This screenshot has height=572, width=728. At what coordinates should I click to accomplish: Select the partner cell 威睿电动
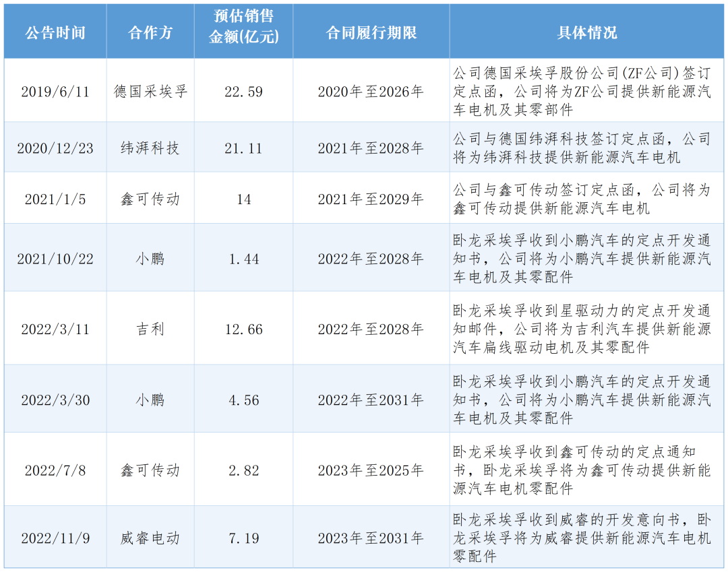[150, 538]
